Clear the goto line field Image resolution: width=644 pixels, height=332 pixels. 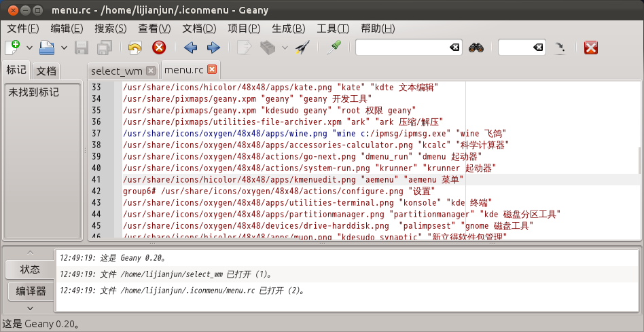(x=538, y=48)
